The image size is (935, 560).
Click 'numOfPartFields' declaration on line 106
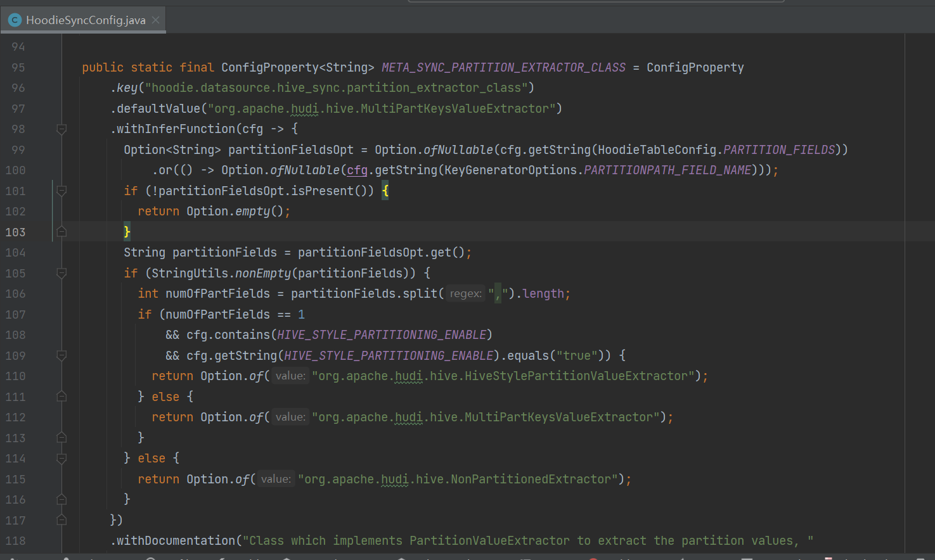click(217, 293)
